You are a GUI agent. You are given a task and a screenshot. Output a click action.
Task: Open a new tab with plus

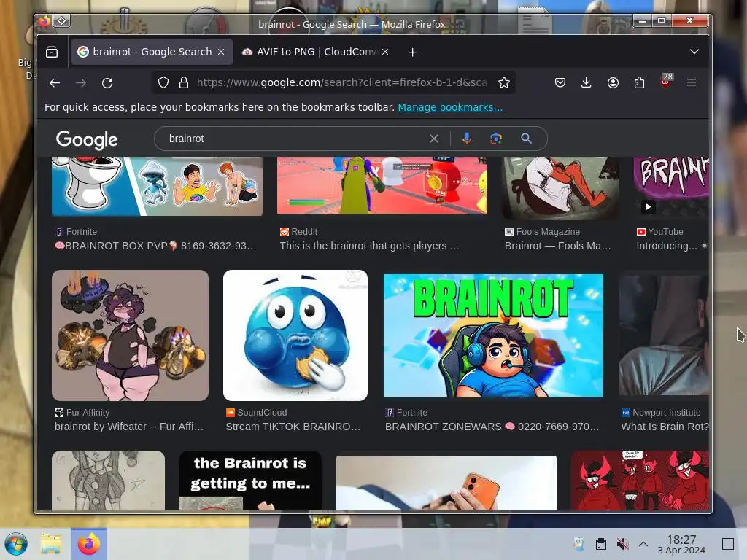413,52
